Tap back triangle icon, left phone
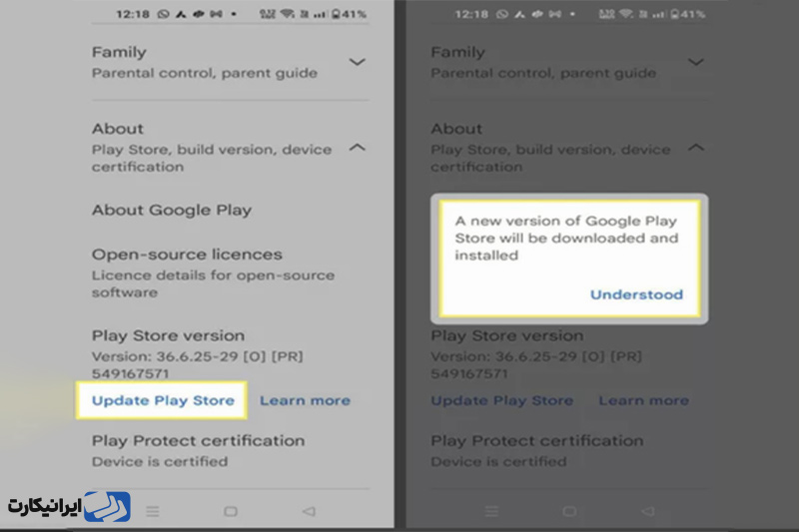The height and width of the screenshot is (532, 799). tap(309, 511)
